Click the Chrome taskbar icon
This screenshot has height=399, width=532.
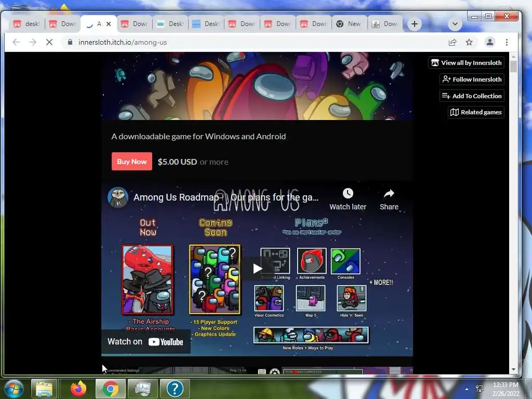coord(110,389)
